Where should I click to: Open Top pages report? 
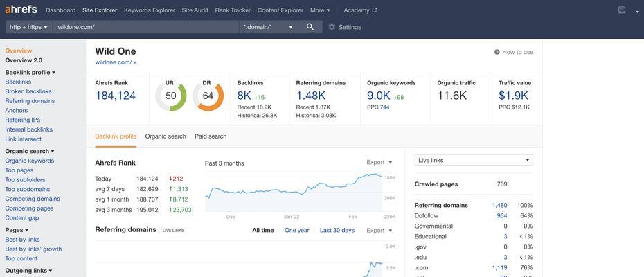19,170
